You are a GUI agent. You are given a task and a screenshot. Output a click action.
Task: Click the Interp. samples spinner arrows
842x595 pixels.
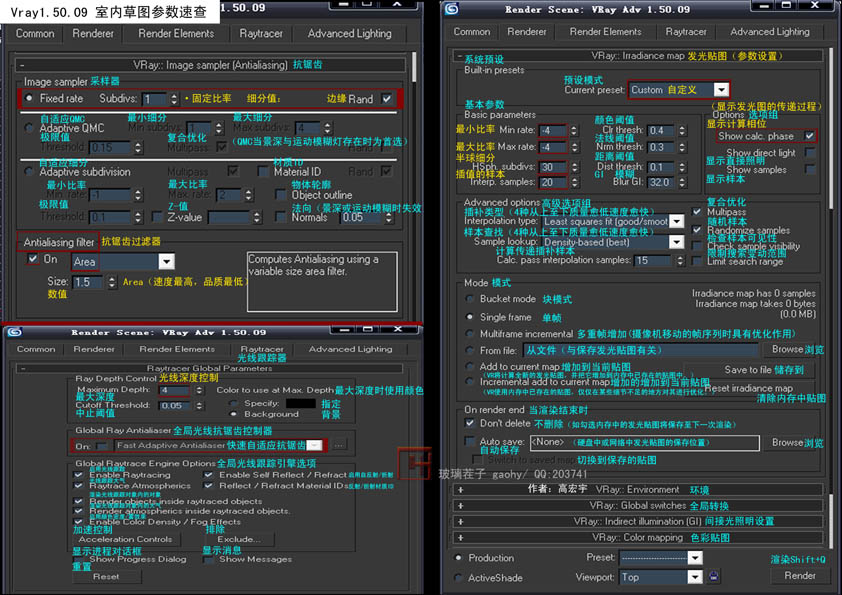(574, 183)
